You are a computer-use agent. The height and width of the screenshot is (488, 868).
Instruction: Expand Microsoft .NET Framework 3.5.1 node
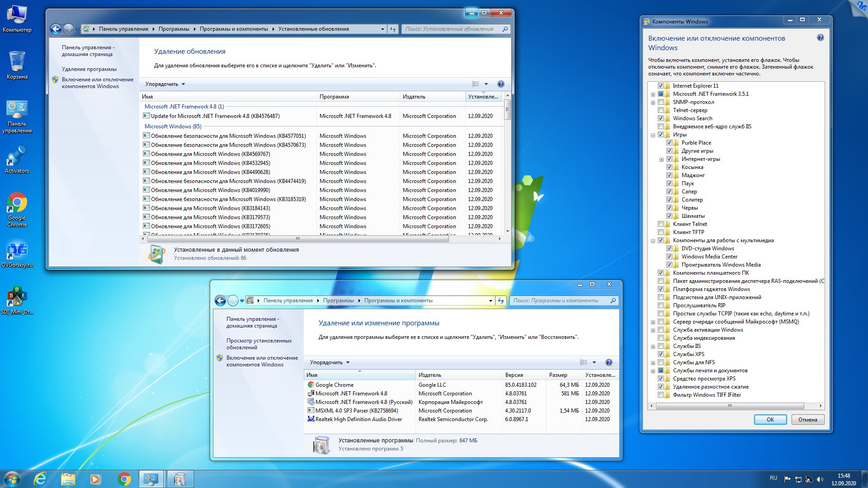coord(653,94)
